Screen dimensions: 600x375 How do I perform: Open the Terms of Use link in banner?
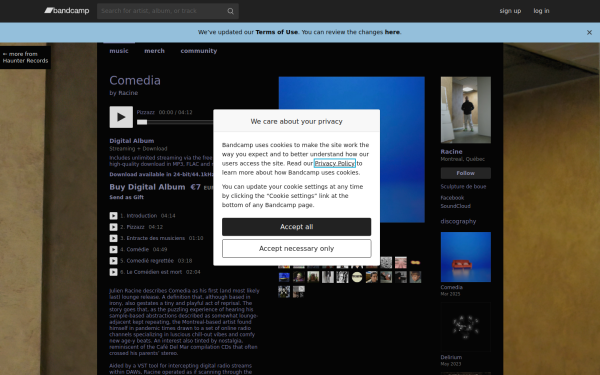[x=277, y=32]
